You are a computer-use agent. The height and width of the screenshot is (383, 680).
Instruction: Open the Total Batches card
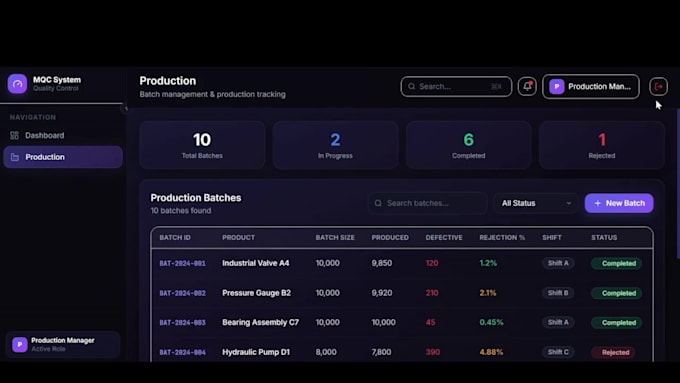[x=202, y=145]
